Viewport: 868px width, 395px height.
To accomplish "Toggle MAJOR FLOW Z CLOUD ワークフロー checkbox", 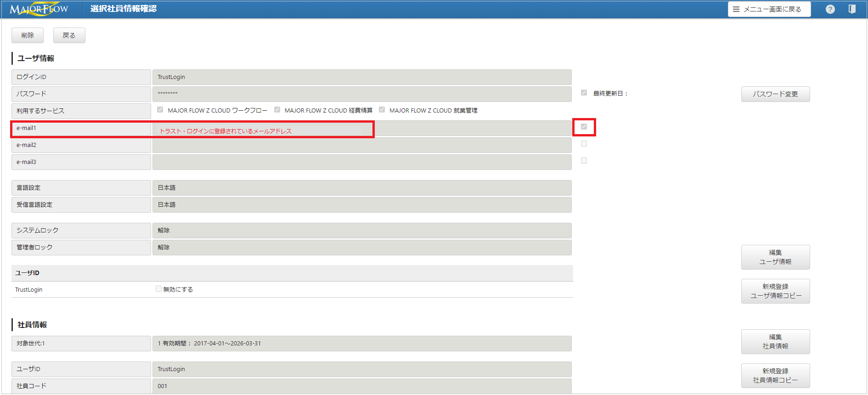I will (x=160, y=110).
